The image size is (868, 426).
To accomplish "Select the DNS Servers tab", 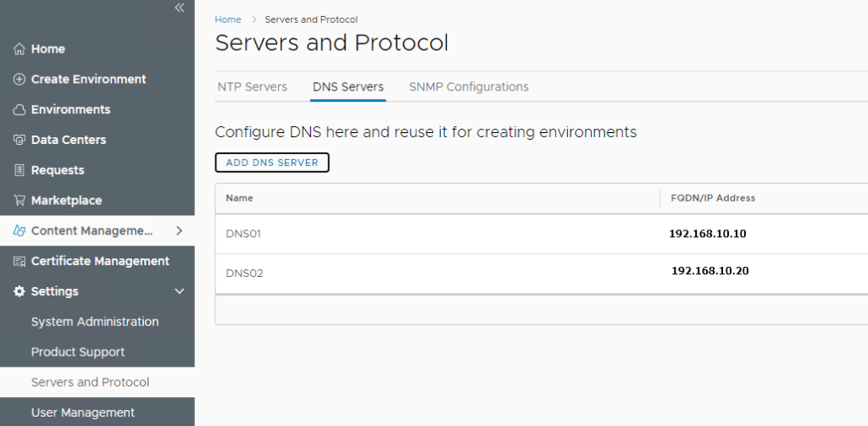I will point(348,86).
